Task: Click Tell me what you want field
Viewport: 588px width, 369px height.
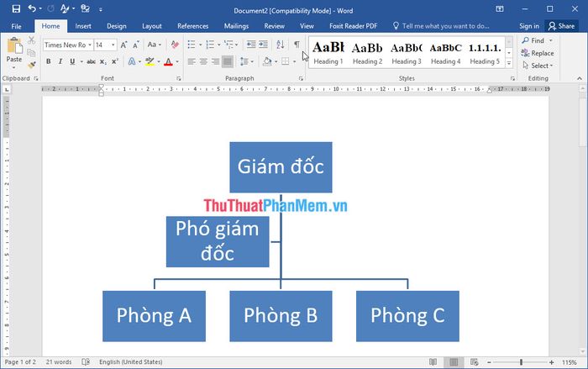Action: 441,26
